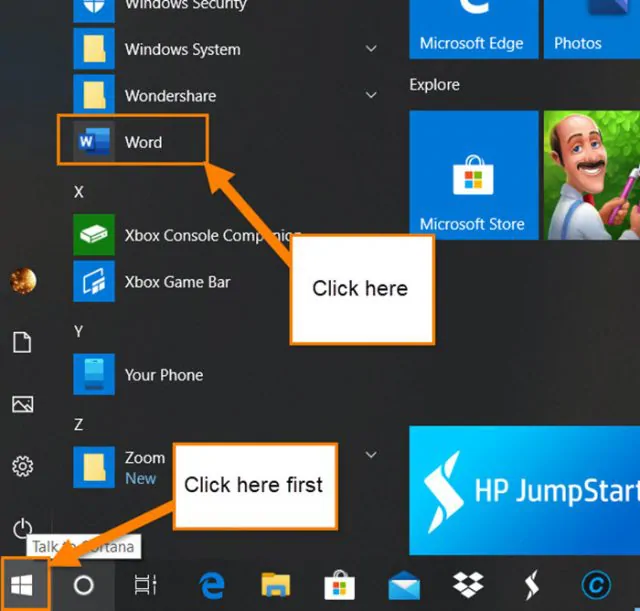Open the blue C-circle app on taskbar
The height and width of the screenshot is (611, 640).
[x=596, y=585]
